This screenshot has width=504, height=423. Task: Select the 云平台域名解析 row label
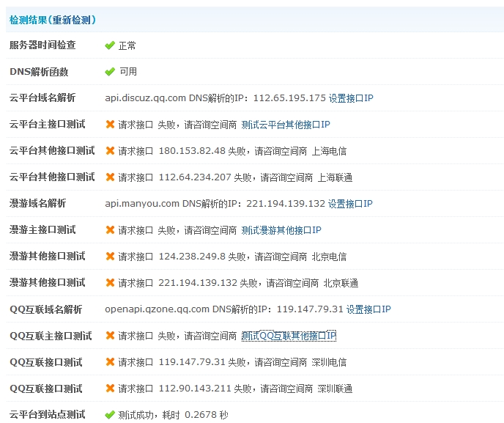pos(42,98)
